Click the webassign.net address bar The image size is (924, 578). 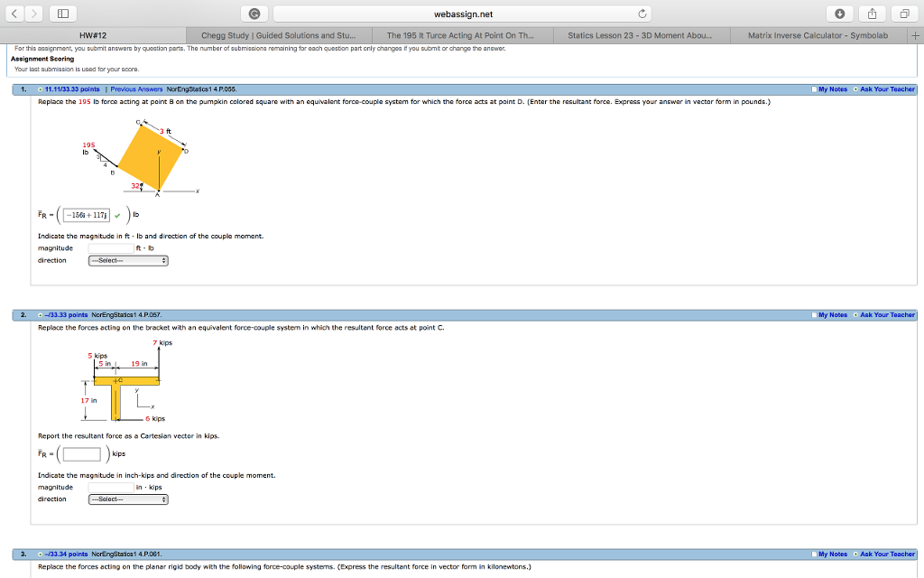(x=463, y=14)
